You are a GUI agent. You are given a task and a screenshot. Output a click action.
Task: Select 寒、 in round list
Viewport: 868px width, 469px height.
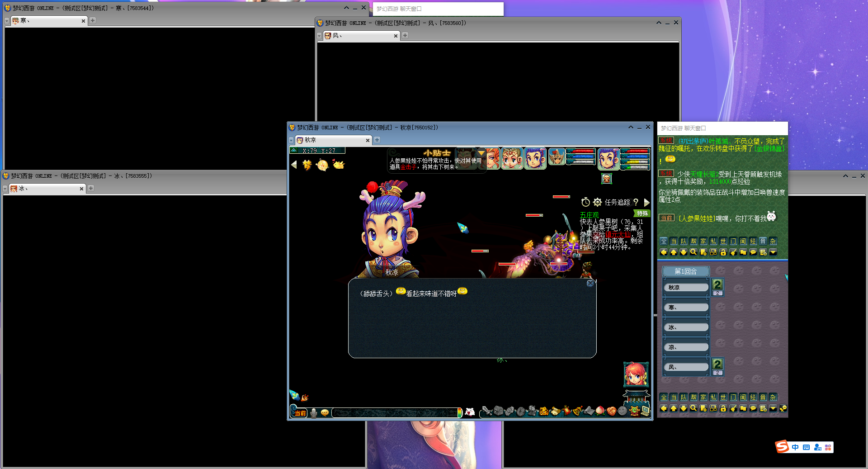click(686, 307)
